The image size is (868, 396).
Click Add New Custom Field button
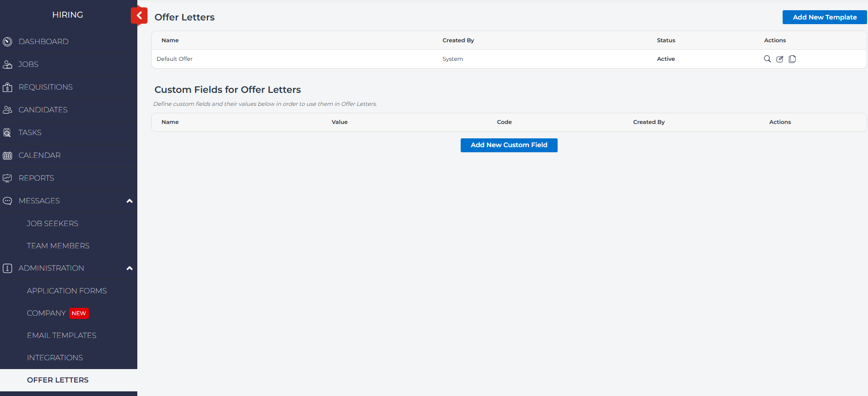pos(509,145)
